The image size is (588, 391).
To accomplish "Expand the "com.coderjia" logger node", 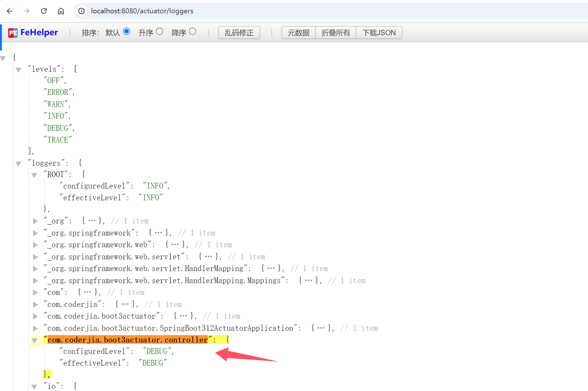I will coord(35,304).
